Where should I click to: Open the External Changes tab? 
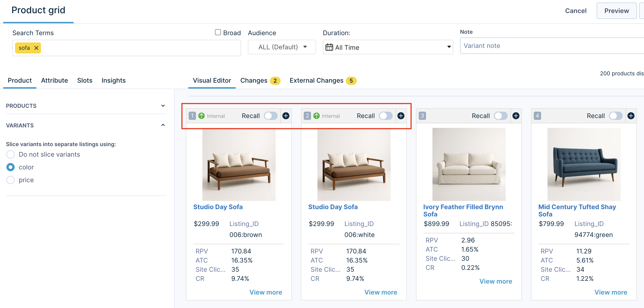(317, 80)
